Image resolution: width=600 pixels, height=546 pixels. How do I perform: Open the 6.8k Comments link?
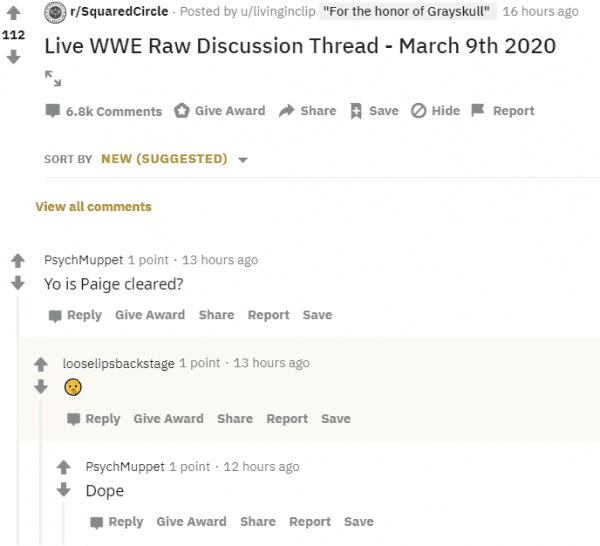(x=104, y=111)
